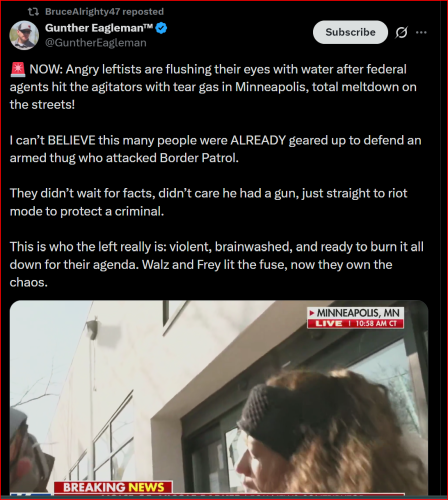Open the @GuntherEagleman handle link
Viewport: 448px width, 500px height.
96,43
